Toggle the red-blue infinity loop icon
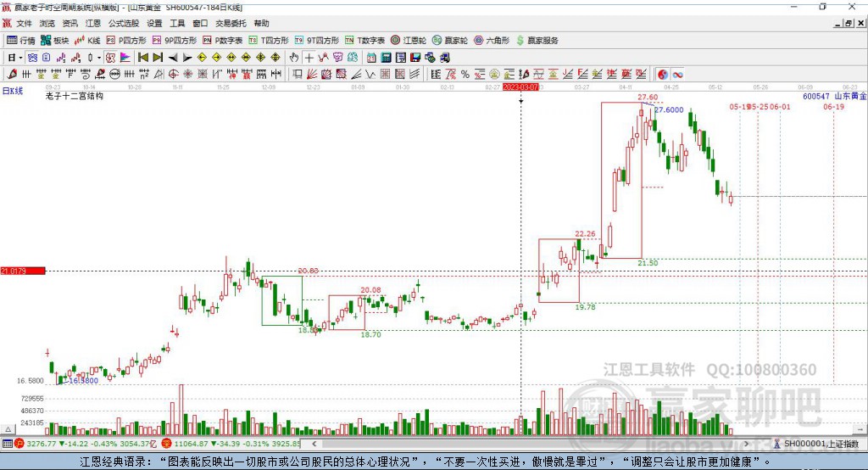 [x=677, y=75]
